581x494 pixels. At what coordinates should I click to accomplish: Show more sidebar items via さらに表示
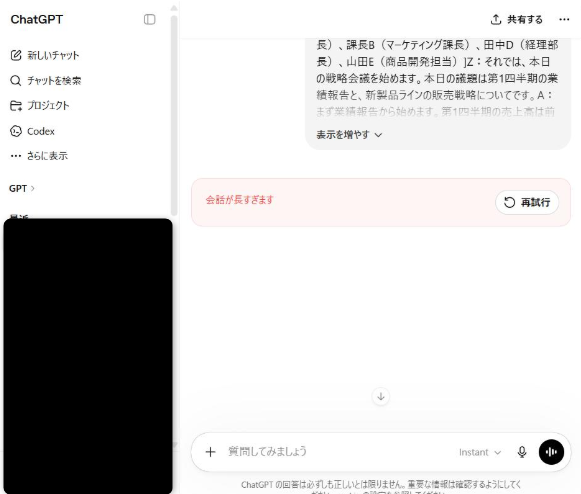point(39,156)
